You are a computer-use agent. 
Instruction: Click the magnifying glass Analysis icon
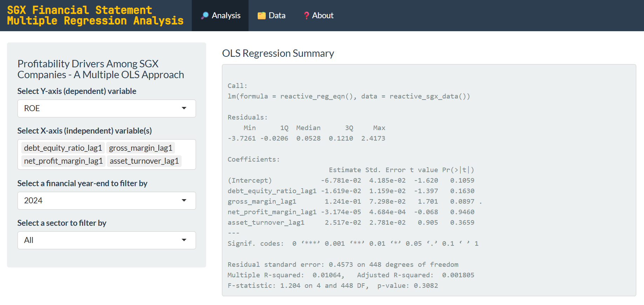coord(205,15)
